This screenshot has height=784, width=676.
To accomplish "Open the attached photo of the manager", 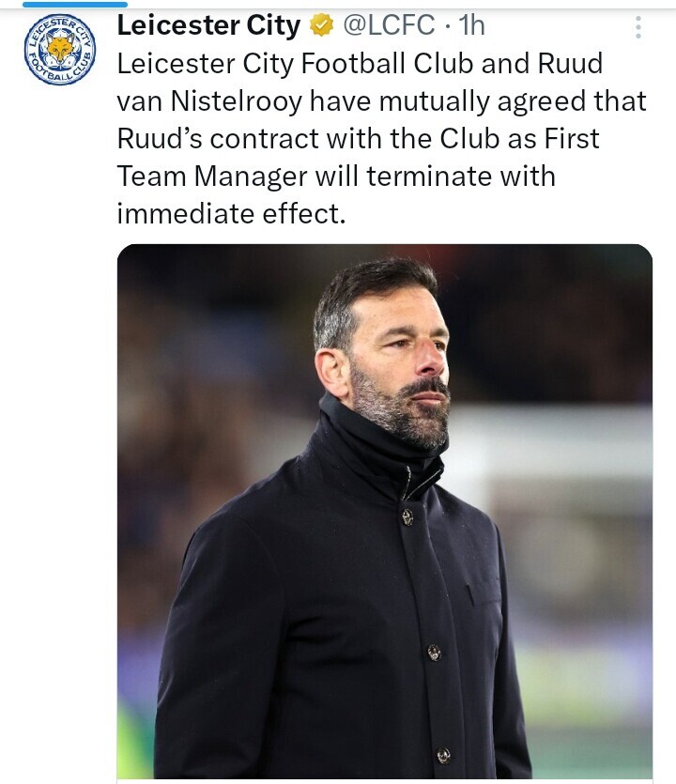I will (385, 511).
